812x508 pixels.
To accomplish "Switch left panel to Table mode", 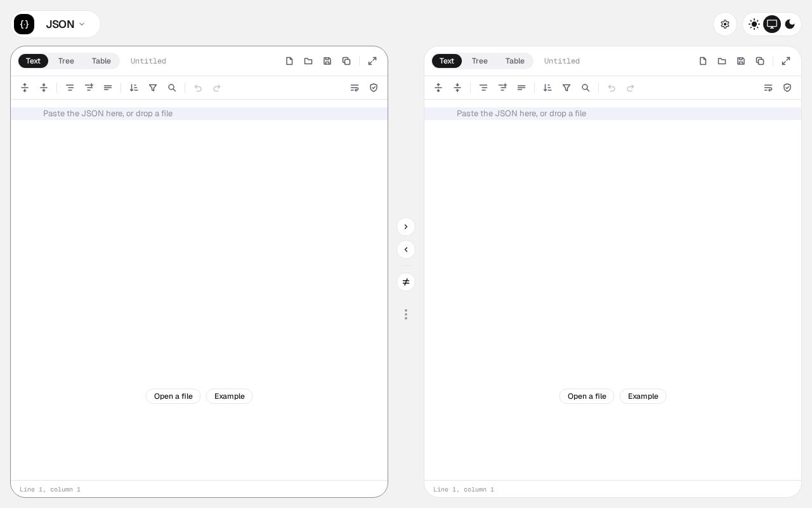I will click(x=101, y=61).
